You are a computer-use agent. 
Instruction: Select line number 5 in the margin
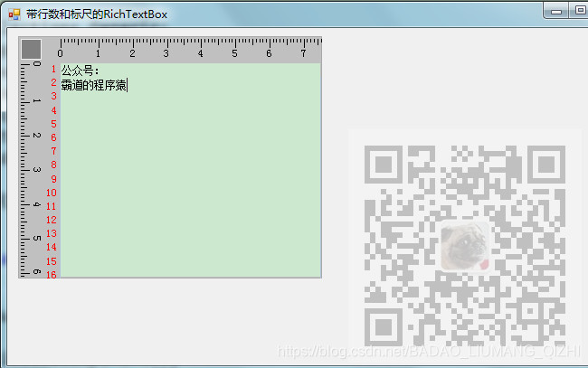pyautogui.click(x=53, y=124)
